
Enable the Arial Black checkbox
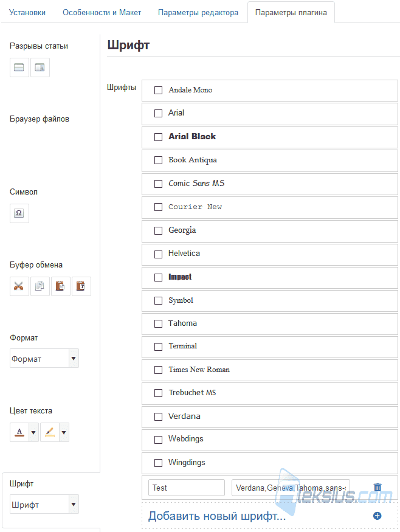158,137
